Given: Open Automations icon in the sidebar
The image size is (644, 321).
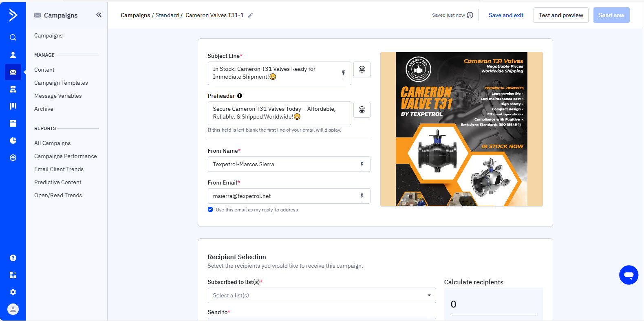Looking at the screenshot, I should tap(13, 89).
